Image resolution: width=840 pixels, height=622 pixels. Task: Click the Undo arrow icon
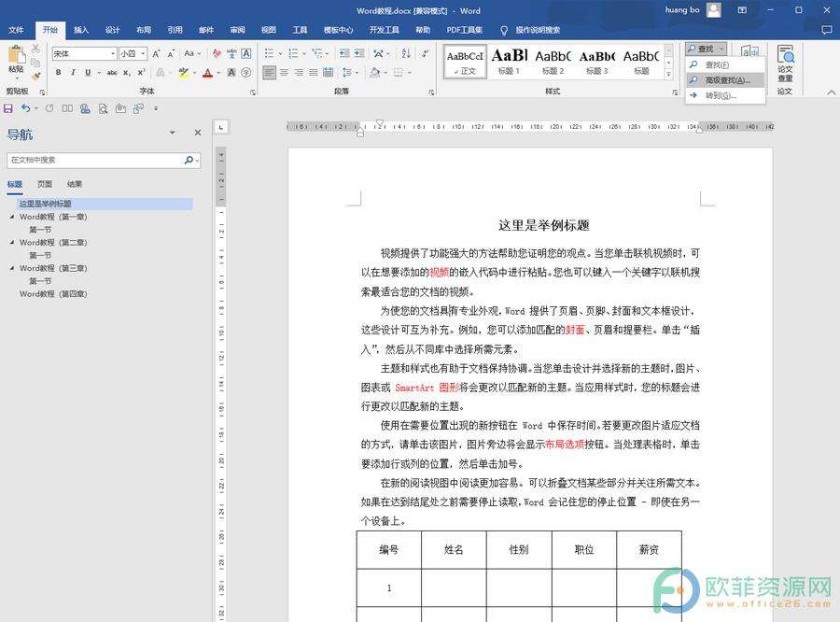[x=24, y=109]
